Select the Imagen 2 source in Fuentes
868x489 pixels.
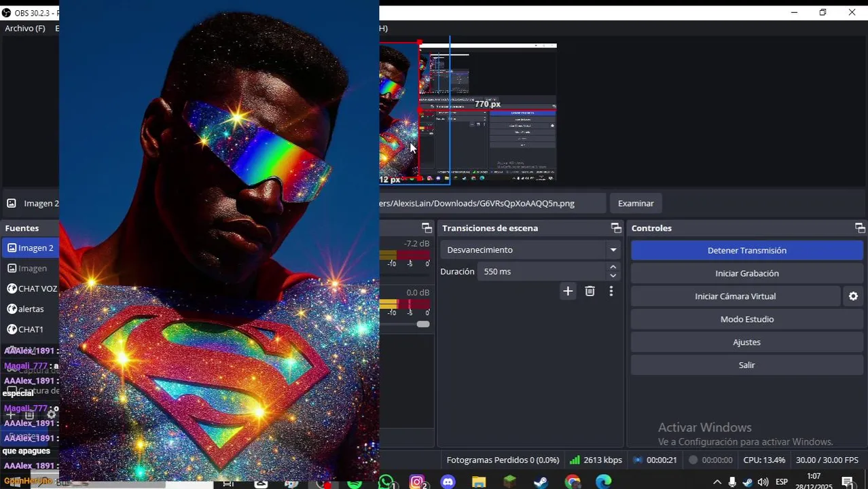[x=30, y=248]
